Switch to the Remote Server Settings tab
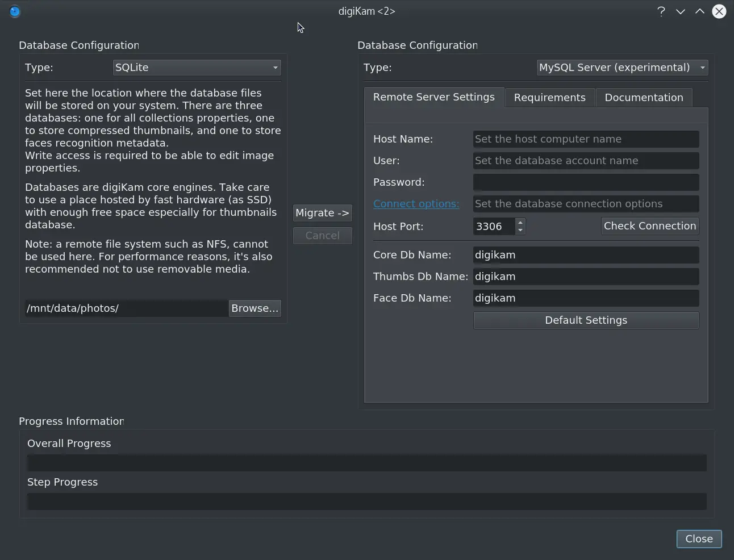The image size is (734, 560). (x=434, y=97)
